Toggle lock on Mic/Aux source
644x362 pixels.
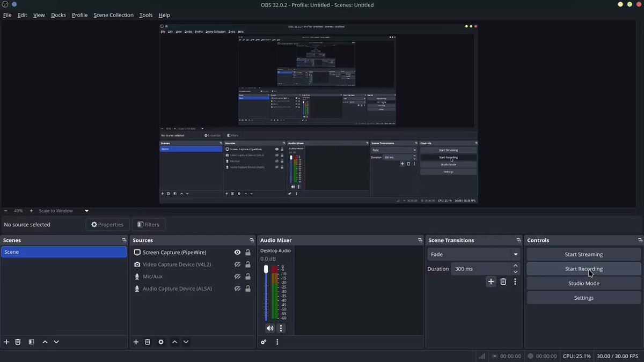(248, 277)
